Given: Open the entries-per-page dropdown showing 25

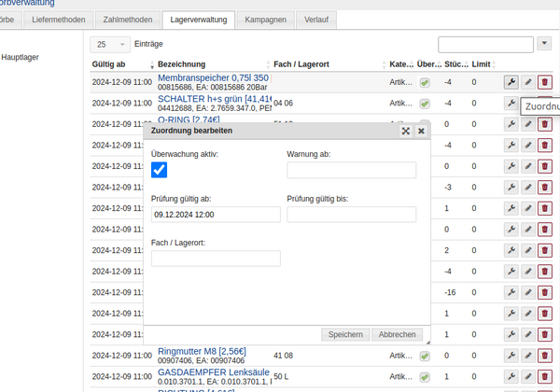Looking at the screenshot, I should pyautogui.click(x=110, y=44).
